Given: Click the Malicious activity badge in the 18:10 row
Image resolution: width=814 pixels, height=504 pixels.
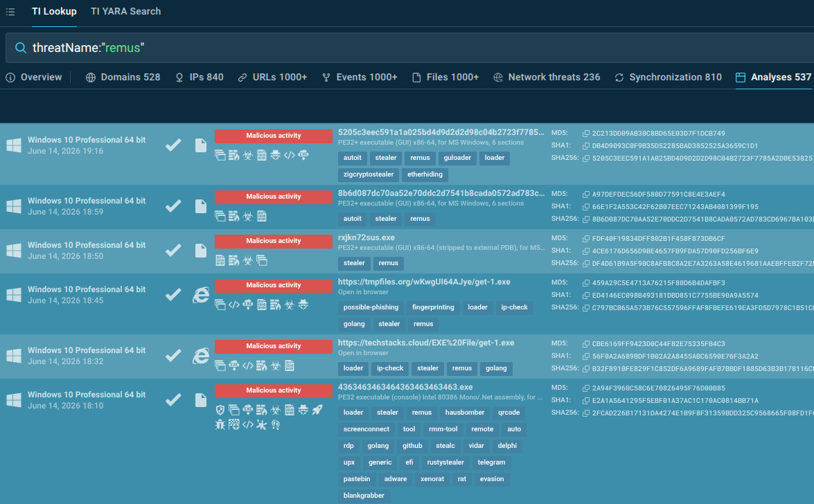Looking at the screenshot, I should click(x=273, y=390).
